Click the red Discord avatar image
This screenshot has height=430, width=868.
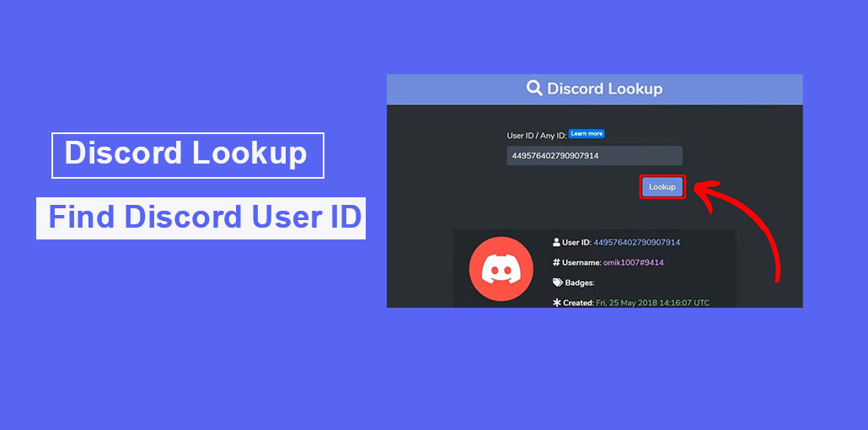[501, 269]
